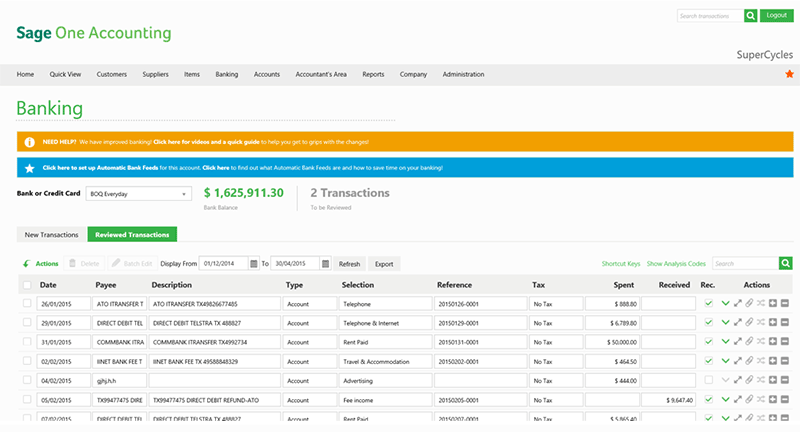Viewport: 800px width, 432px height.
Task: Click the green chevron for the 02/02/2015 row
Action: 725,361
